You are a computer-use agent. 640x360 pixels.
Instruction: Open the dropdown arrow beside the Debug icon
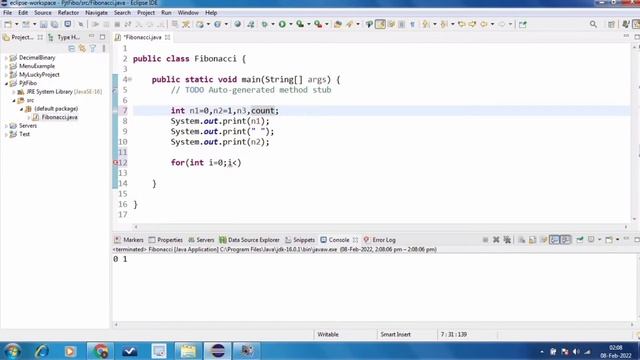[273, 24]
